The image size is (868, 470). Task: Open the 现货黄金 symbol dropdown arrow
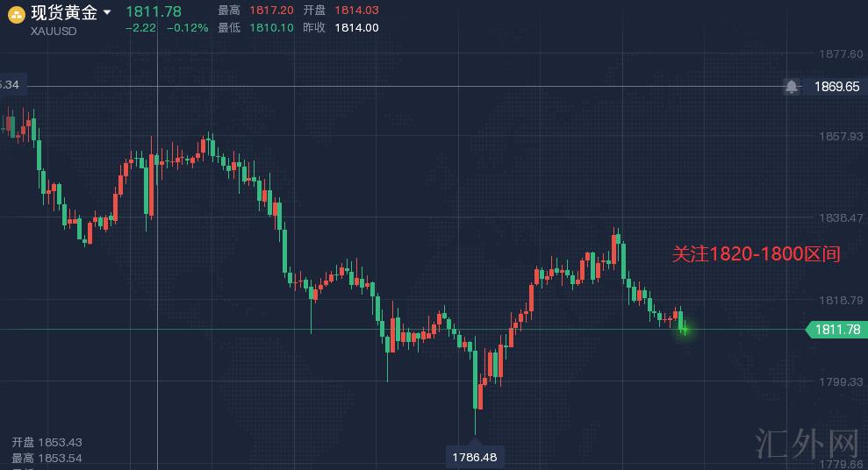(107, 12)
